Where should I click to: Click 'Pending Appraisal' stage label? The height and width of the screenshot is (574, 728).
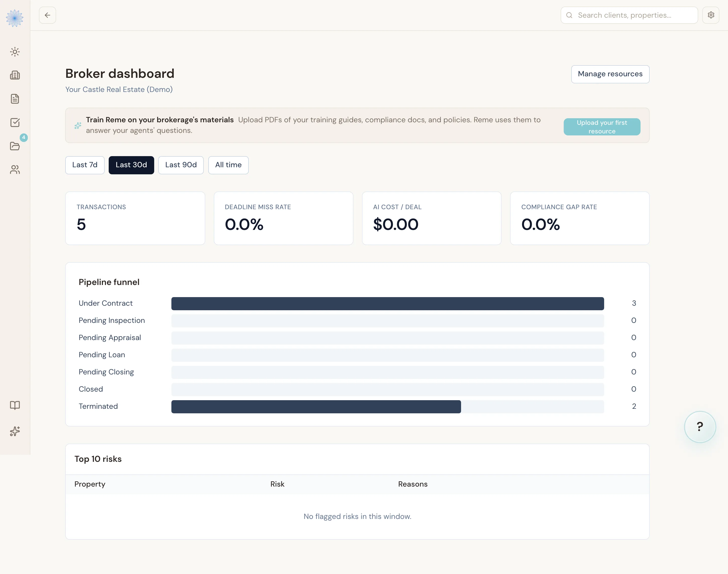click(x=110, y=338)
